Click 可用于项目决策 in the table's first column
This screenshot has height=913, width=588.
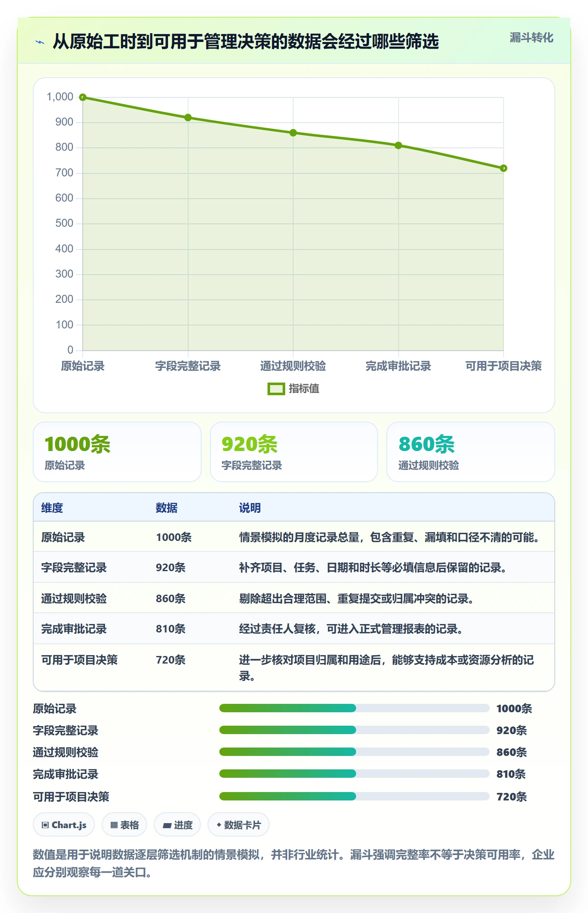pyautogui.click(x=79, y=660)
